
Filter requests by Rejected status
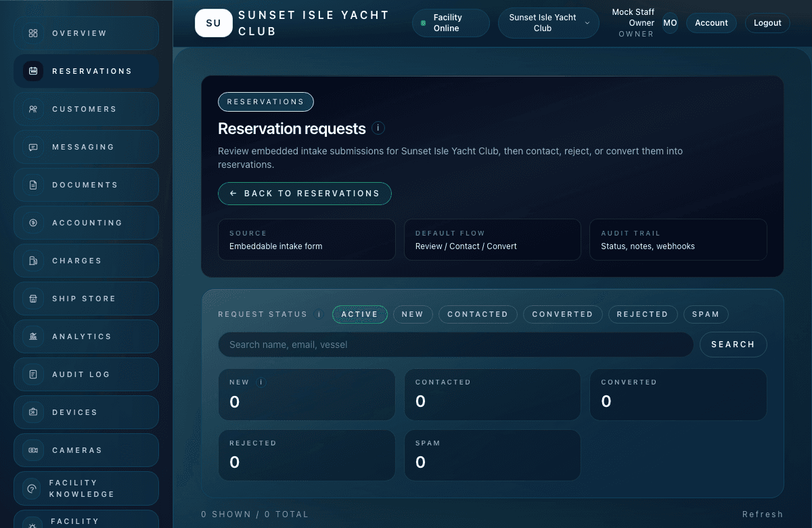coord(642,314)
